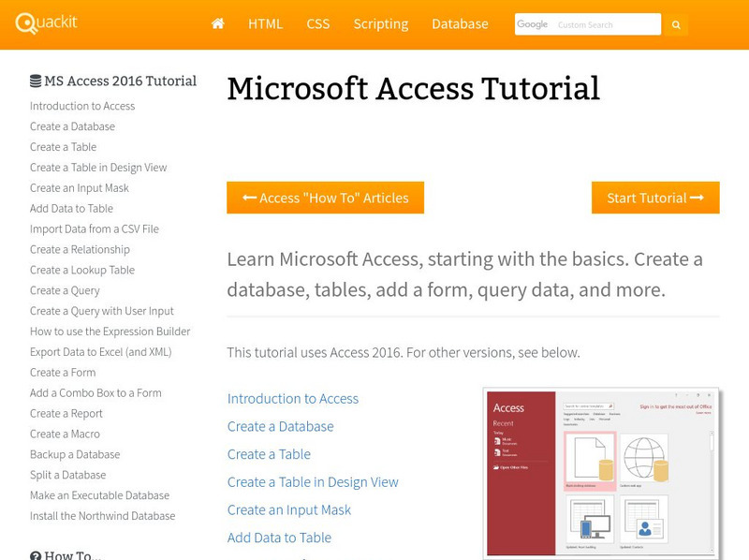This screenshot has width=749, height=560.
Task: Click the home icon in navigation bar
Action: (x=218, y=24)
